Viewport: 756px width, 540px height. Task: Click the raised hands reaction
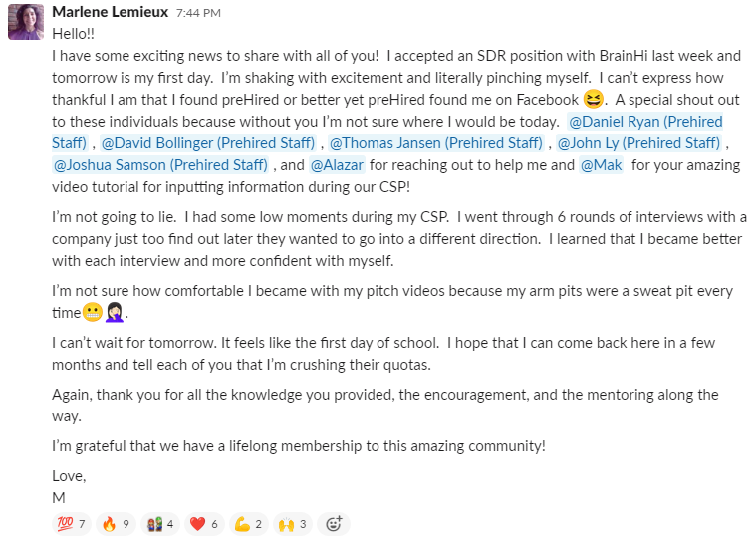pyautogui.click(x=291, y=523)
